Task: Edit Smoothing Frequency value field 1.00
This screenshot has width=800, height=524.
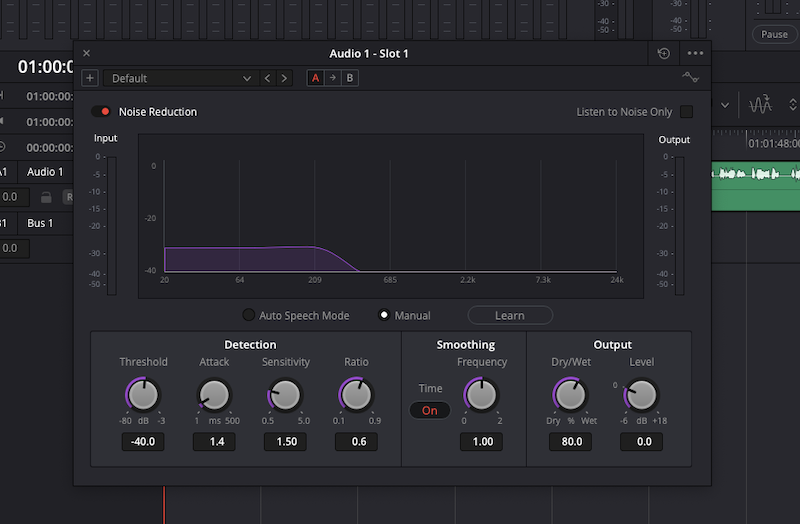Action: coord(481,441)
